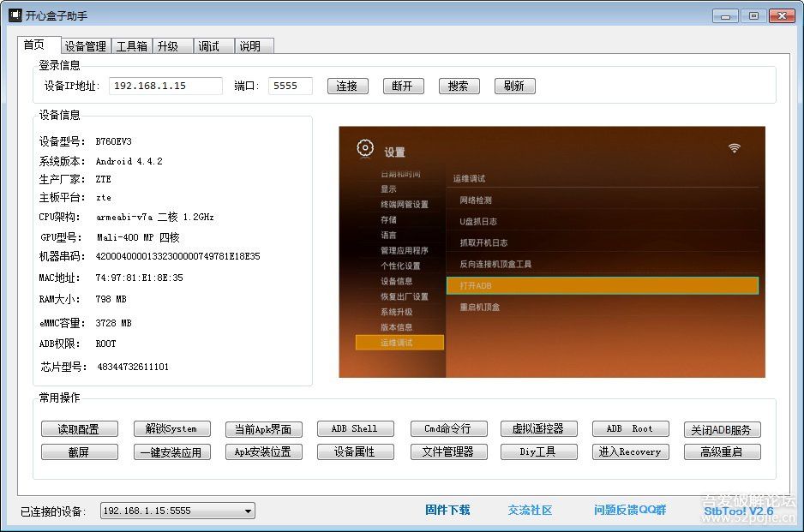Open the 虚拟遥控器 virtual remote
804x532 pixels.
(x=537, y=429)
